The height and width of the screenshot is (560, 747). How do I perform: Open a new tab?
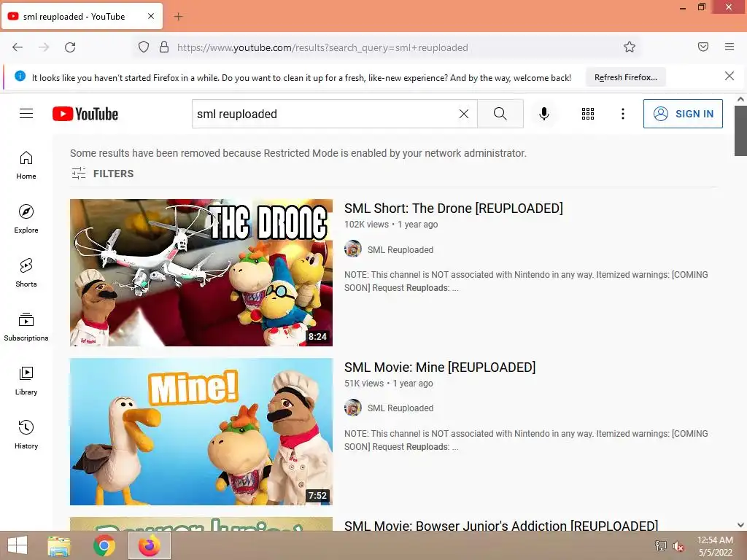178,17
